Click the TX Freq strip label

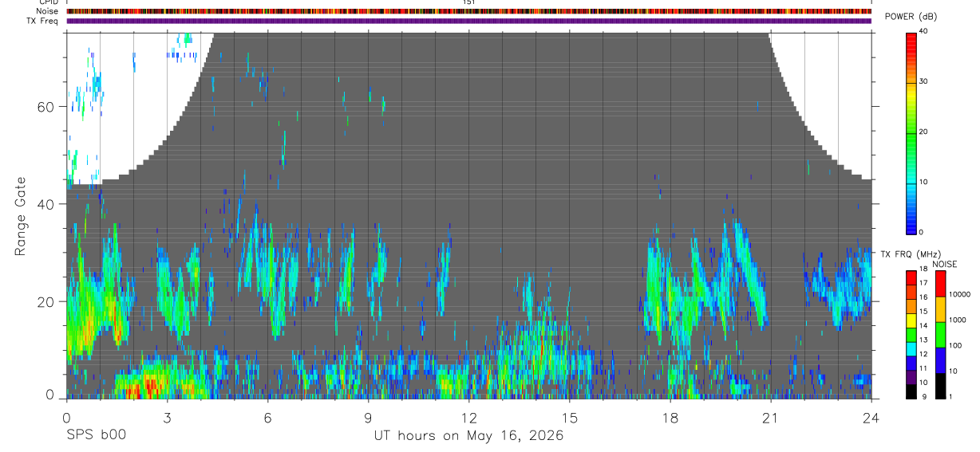pyautogui.click(x=42, y=21)
